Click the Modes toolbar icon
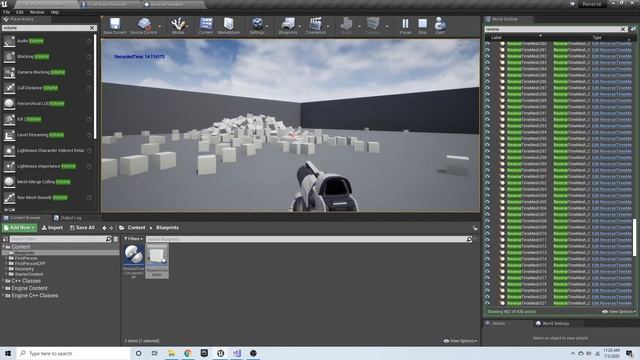This screenshot has height=360, width=640. point(178,24)
